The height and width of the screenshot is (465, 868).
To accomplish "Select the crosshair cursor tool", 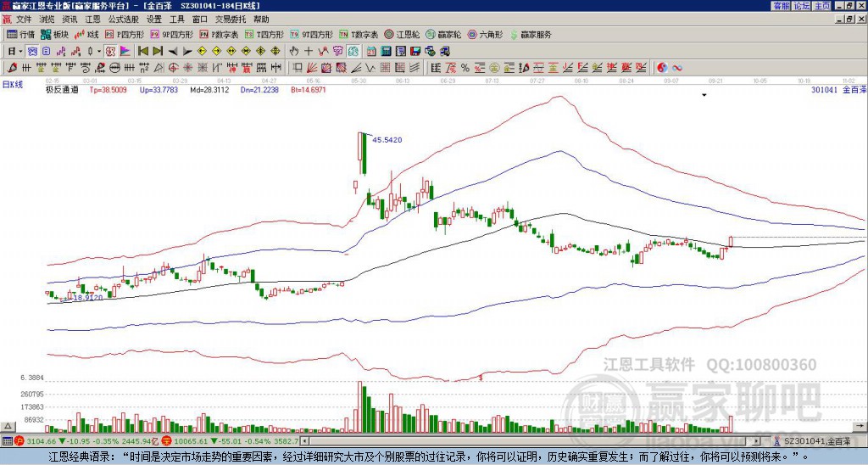I will click(x=309, y=52).
